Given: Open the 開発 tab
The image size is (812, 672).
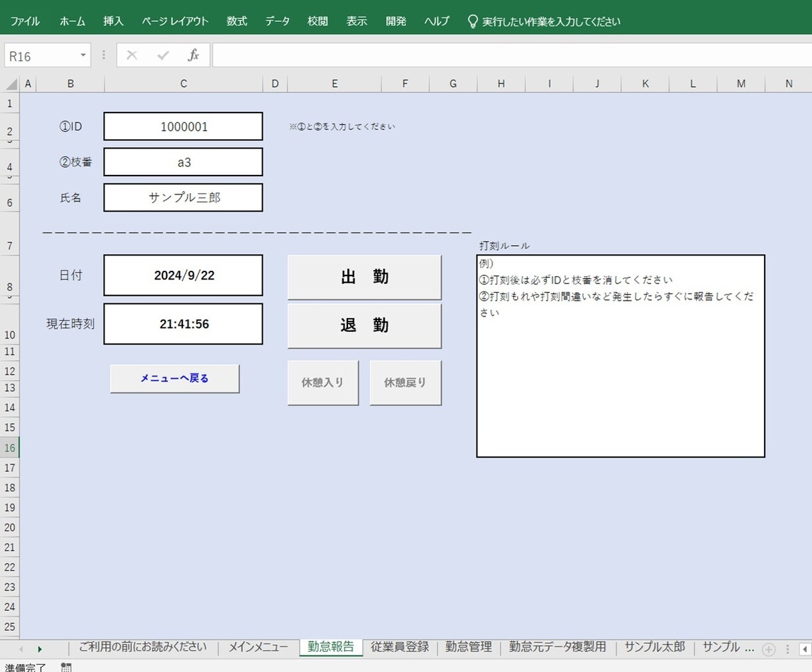Looking at the screenshot, I should point(396,21).
